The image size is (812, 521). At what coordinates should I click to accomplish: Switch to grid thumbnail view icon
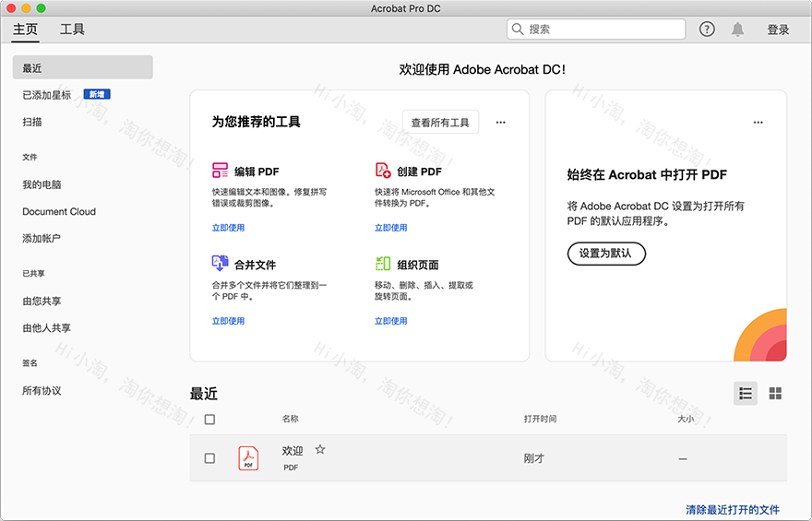(x=775, y=393)
